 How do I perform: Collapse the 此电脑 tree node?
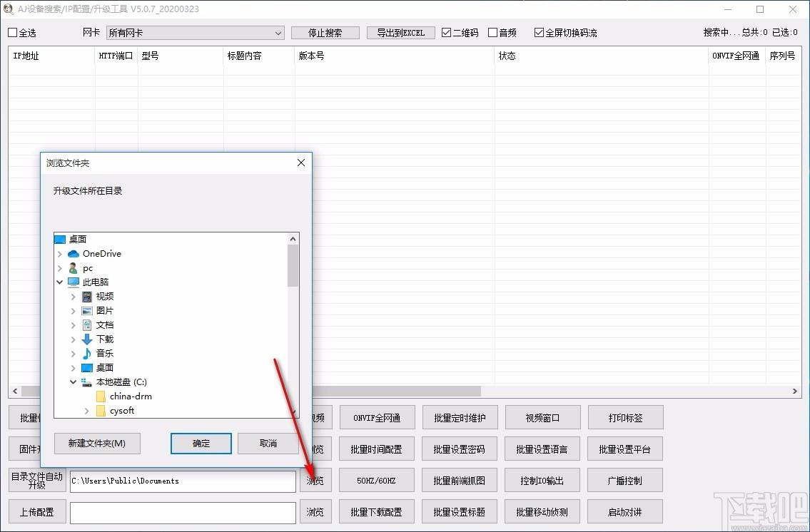point(59,282)
